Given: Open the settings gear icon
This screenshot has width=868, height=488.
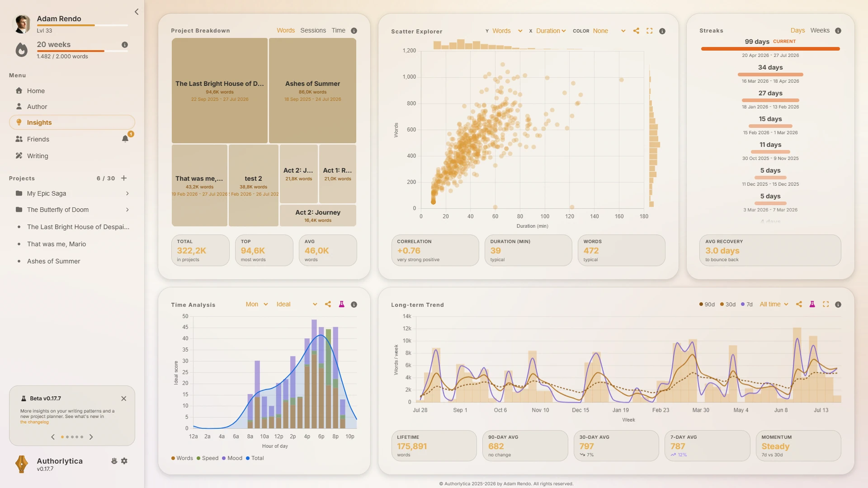Looking at the screenshot, I should pos(124,461).
